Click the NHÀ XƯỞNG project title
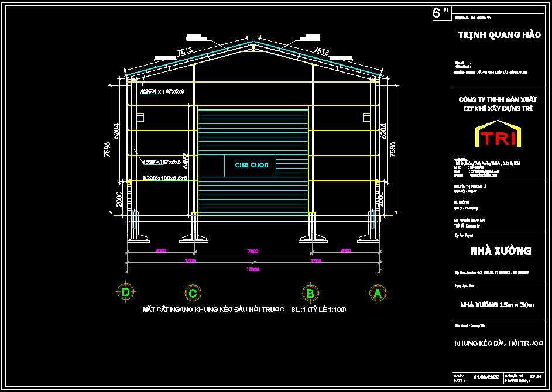The height and width of the screenshot is (392, 552). click(x=500, y=251)
